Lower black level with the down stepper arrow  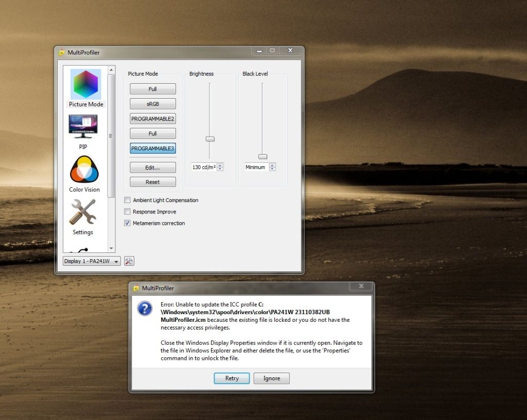point(273,169)
